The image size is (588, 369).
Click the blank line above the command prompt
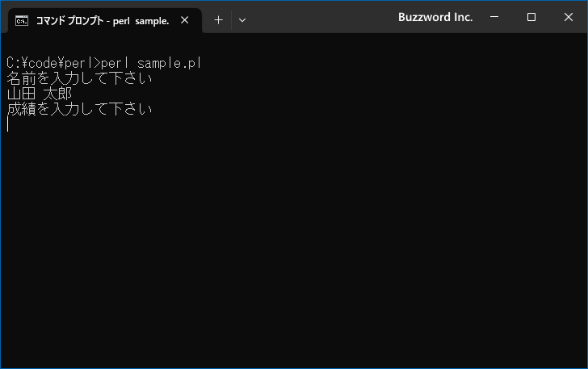pos(294,48)
